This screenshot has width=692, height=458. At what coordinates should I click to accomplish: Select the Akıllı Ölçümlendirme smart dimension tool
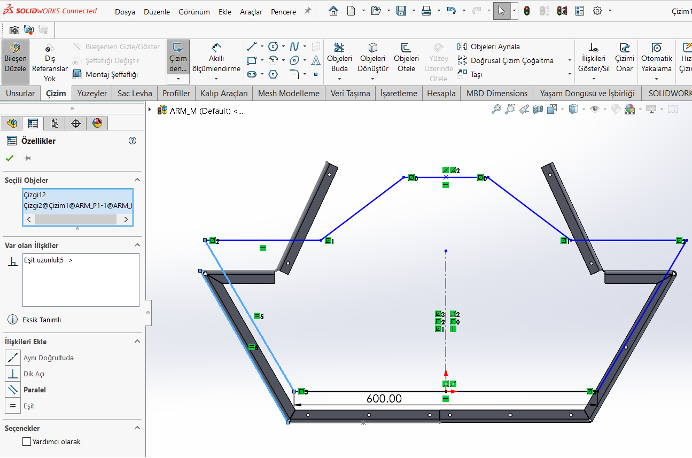click(x=216, y=58)
